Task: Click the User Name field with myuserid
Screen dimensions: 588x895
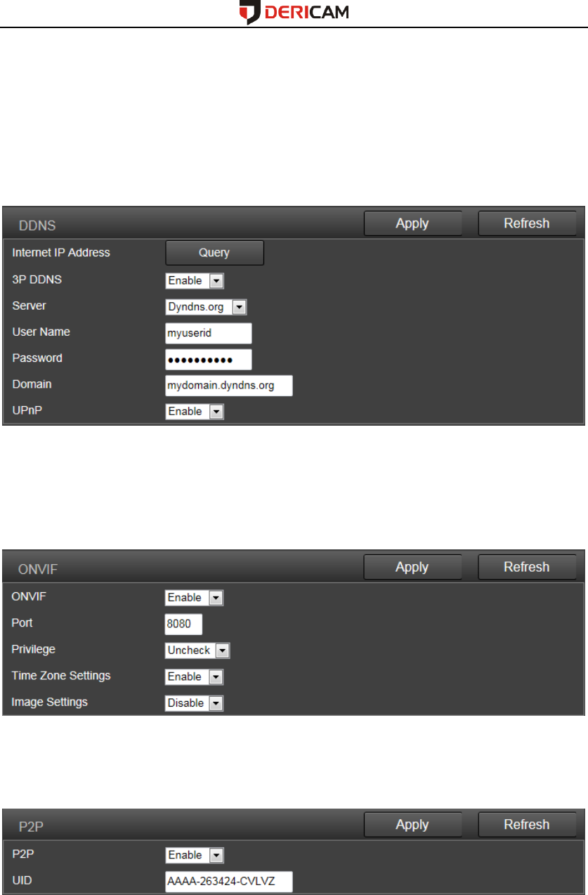Action: (x=209, y=333)
